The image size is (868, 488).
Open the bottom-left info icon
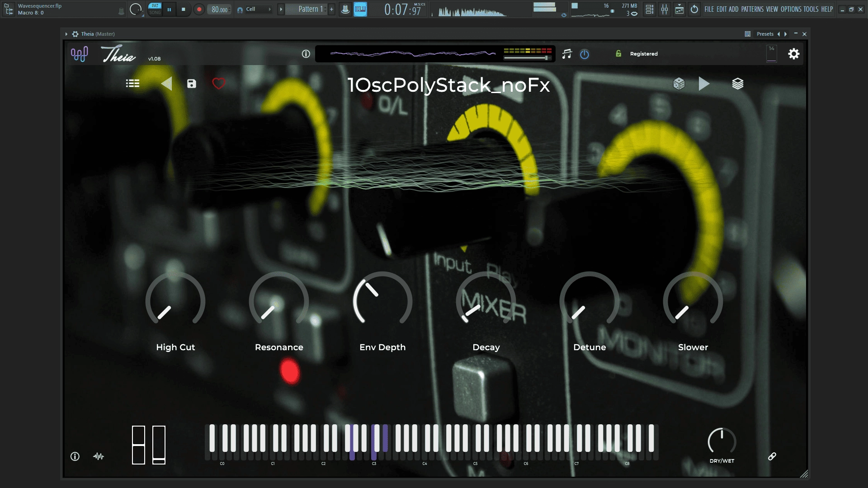click(x=75, y=456)
